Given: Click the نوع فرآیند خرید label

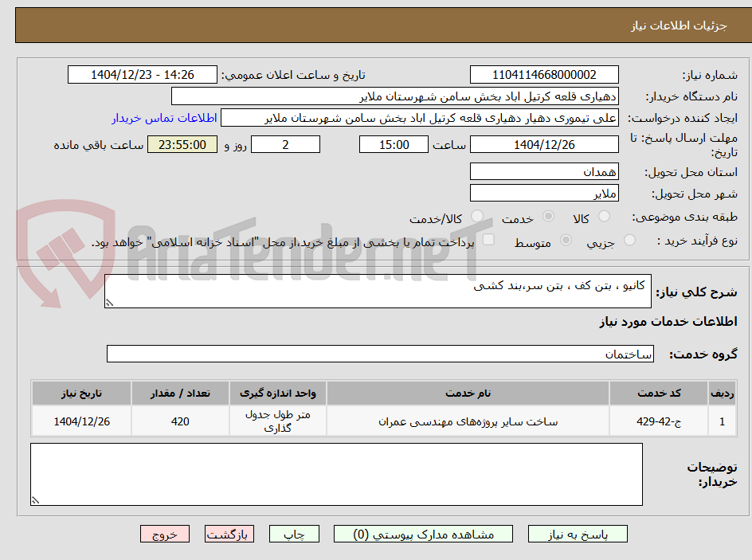Looking at the screenshot, I should tap(697, 241).
